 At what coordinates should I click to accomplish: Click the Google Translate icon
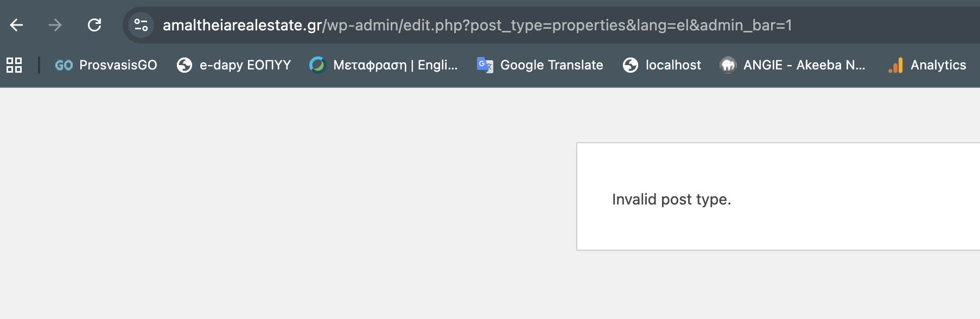(x=485, y=65)
